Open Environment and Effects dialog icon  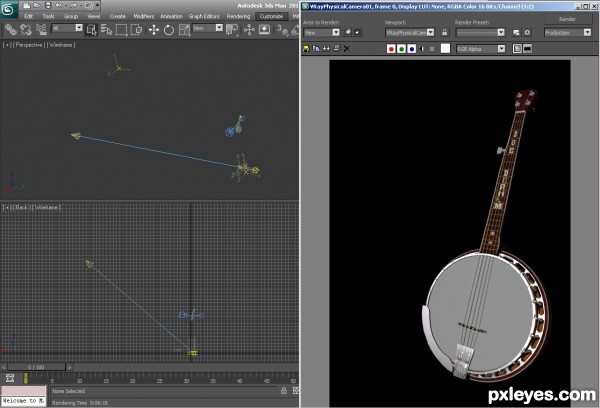(x=527, y=33)
